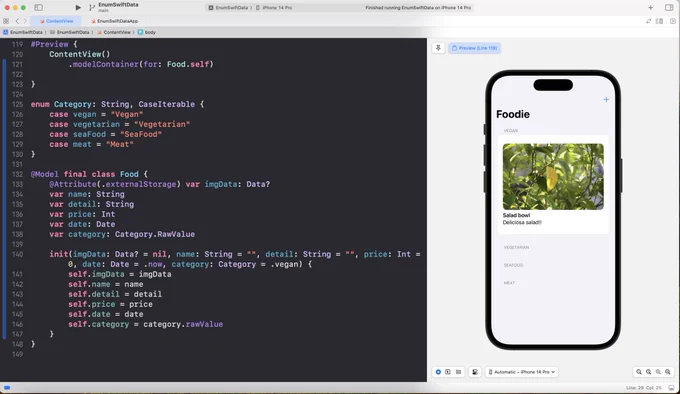The height and width of the screenshot is (394, 680).
Task: Click imgData variable on line 133
Action: tap(221, 184)
